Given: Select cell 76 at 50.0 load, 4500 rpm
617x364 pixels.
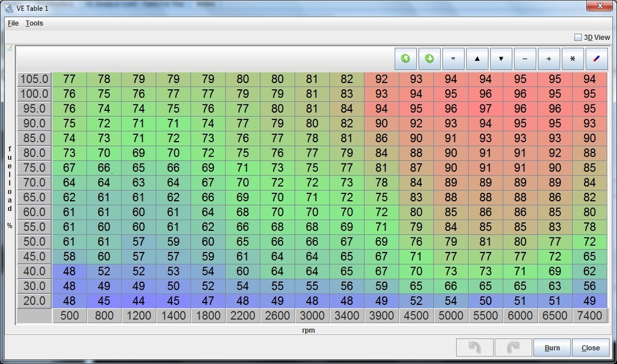Looking at the screenshot, I should click(416, 242).
